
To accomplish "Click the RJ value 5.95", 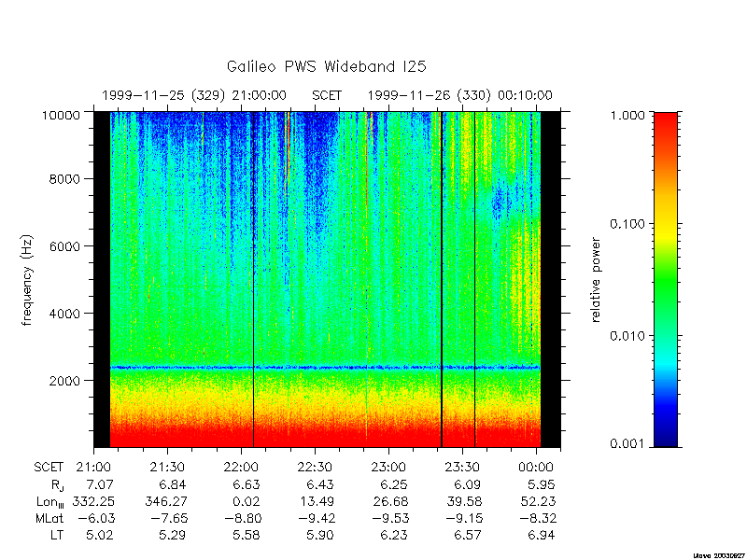I will pyautogui.click(x=542, y=484).
